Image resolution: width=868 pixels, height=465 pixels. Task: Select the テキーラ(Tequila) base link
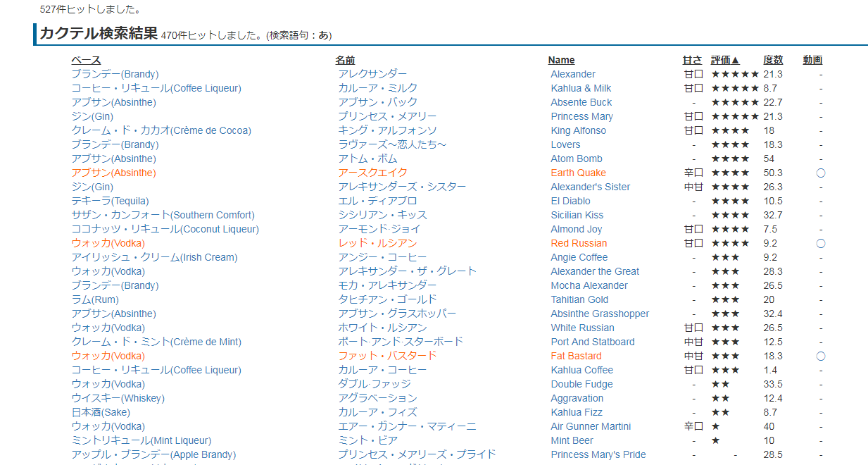[110, 201]
